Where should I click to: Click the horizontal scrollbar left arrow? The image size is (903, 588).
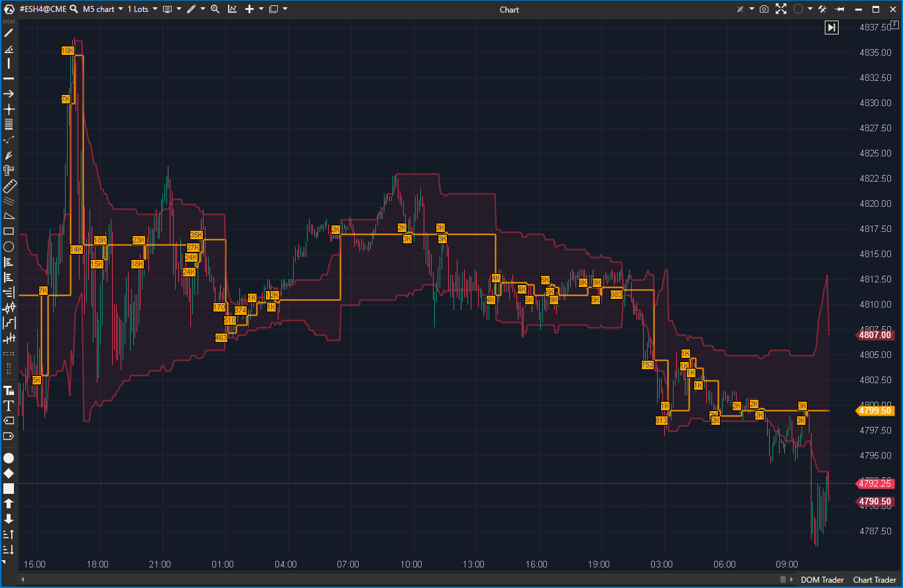(x=23, y=580)
